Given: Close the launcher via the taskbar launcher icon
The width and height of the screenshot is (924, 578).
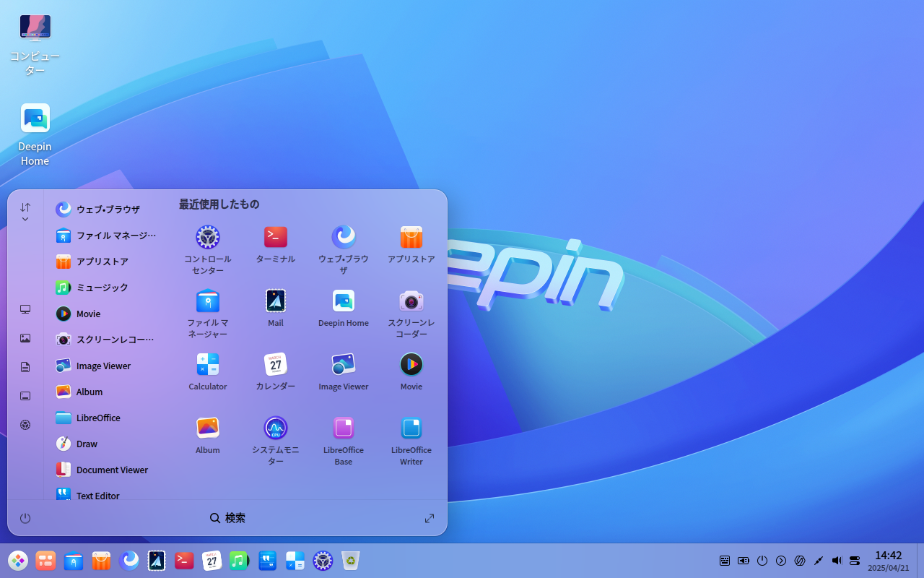Looking at the screenshot, I should click(x=18, y=561).
